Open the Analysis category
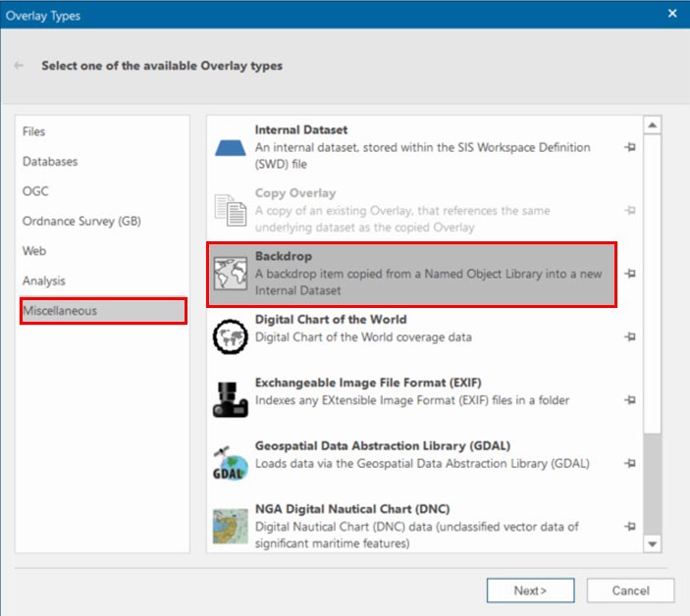This screenshot has height=616, width=690. (44, 282)
